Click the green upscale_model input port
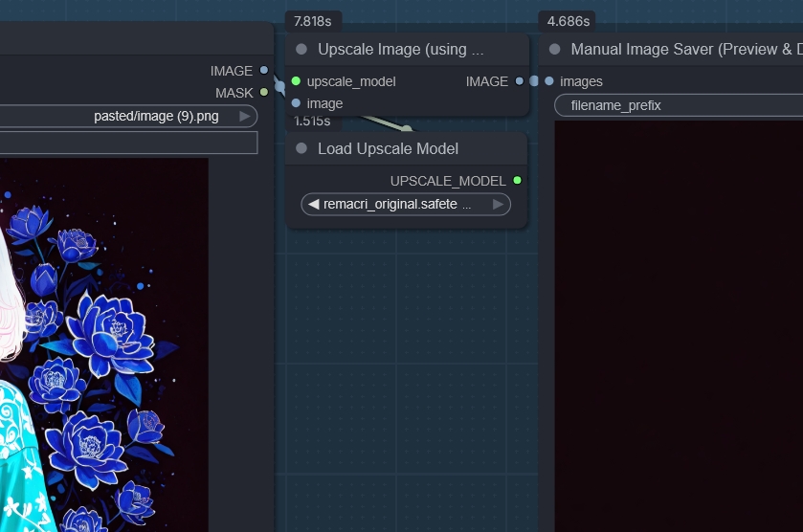 click(x=296, y=81)
